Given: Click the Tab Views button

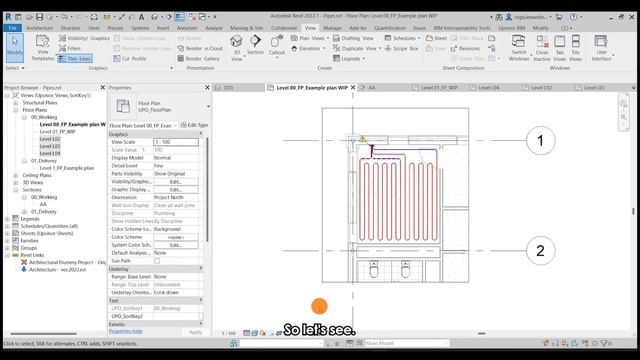Looking at the screenshot, I should point(560,48).
